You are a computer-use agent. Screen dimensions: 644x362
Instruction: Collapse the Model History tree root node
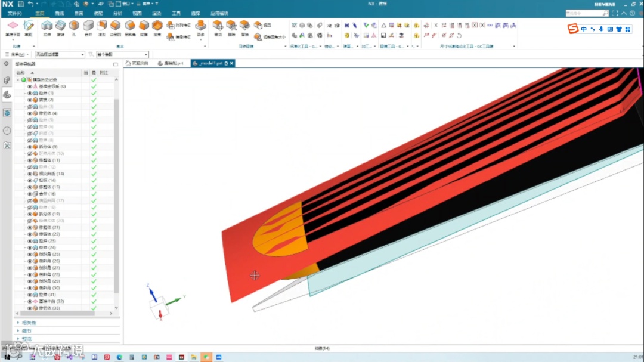click(18, 80)
